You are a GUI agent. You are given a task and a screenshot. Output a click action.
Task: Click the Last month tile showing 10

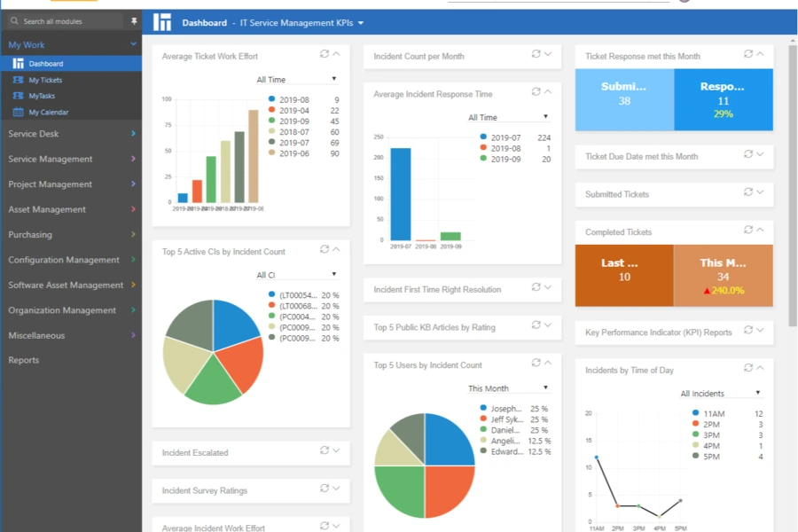pyautogui.click(x=624, y=276)
